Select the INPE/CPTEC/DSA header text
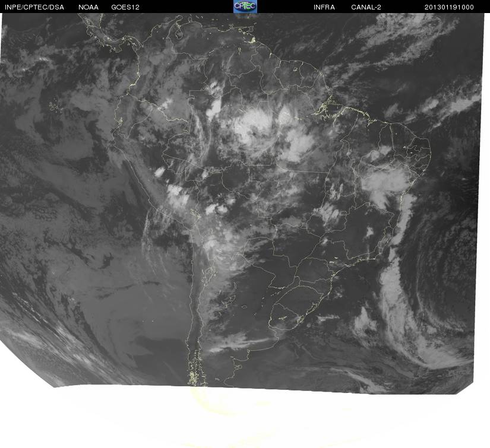 34,7
